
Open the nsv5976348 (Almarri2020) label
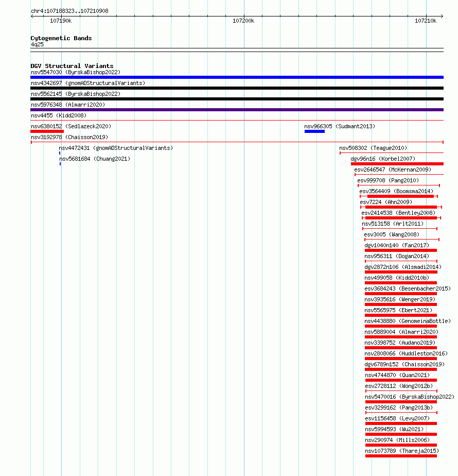pos(68,105)
